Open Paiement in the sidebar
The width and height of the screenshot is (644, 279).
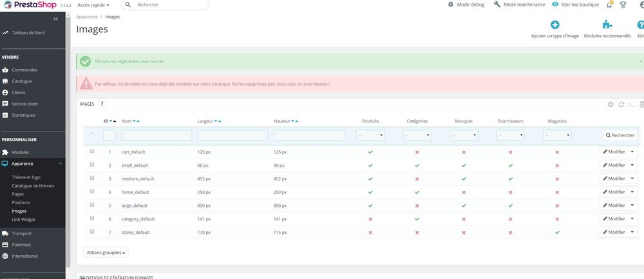pos(21,244)
